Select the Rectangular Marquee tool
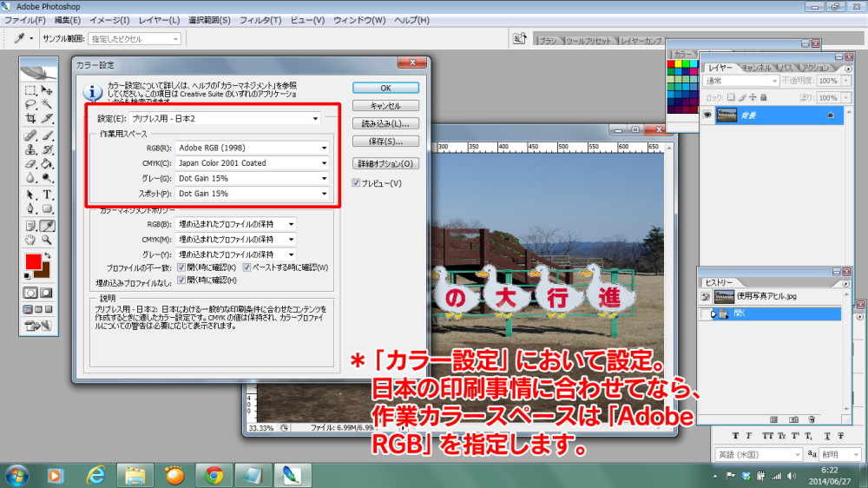The width and height of the screenshot is (868, 488). click(x=30, y=89)
